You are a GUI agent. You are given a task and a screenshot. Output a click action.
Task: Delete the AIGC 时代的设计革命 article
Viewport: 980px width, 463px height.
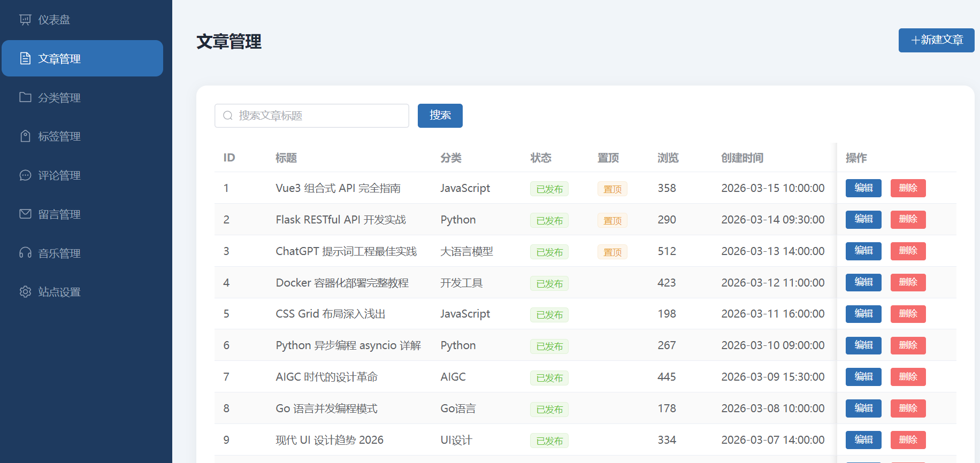tap(908, 377)
